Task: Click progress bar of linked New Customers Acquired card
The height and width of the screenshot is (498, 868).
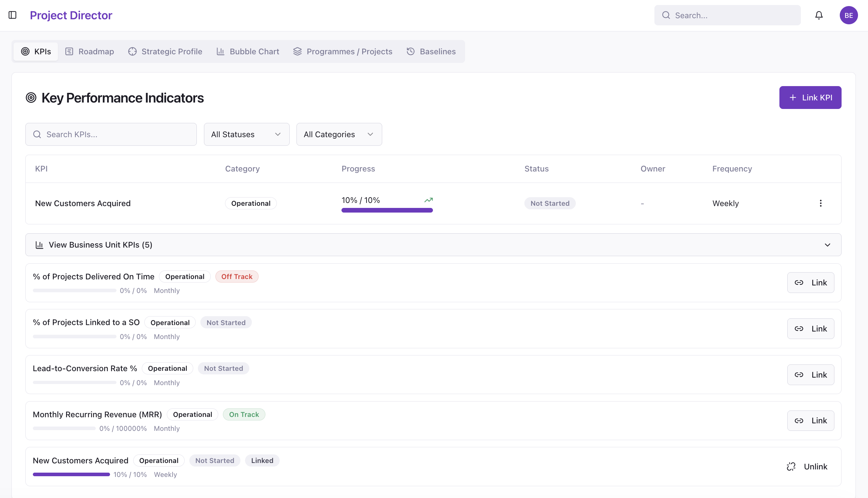Action: (x=71, y=474)
